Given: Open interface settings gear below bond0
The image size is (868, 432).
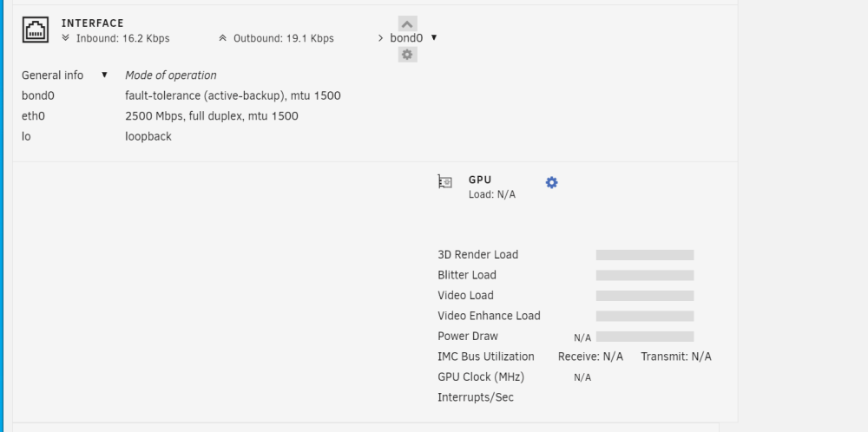Looking at the screenshot, I should [407, 54].
